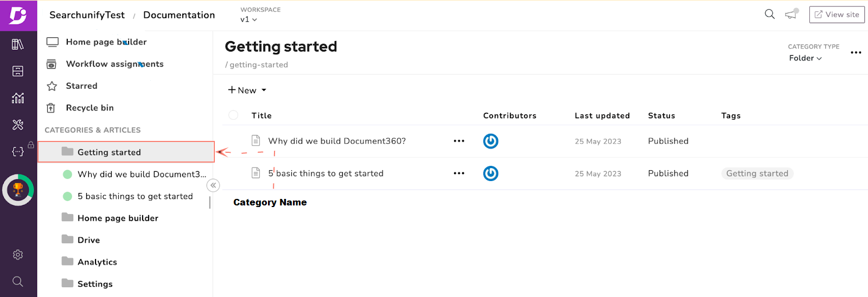
Task: Click the Getting started tag chip
Action: (757, 173)
